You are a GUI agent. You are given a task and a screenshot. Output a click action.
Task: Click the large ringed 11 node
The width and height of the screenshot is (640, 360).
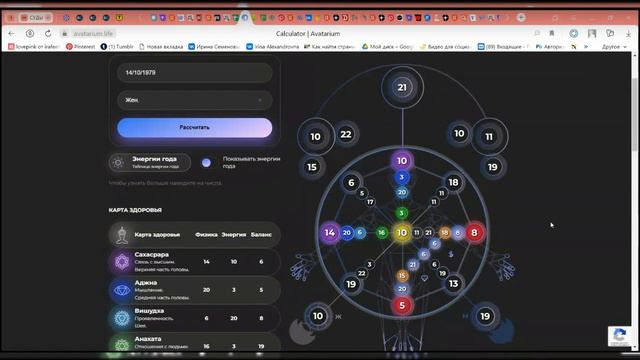pos(489,137)
